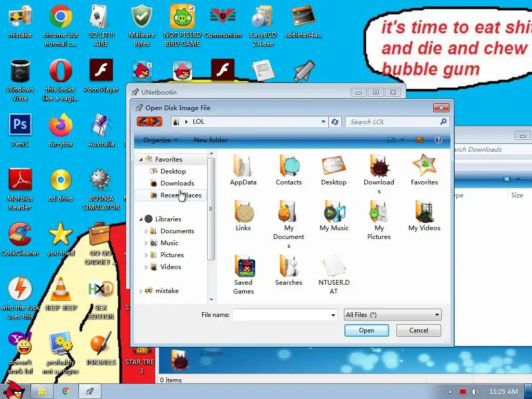Open the file type All Files dropdown
532x399 pixels.
tap(393, 315)
